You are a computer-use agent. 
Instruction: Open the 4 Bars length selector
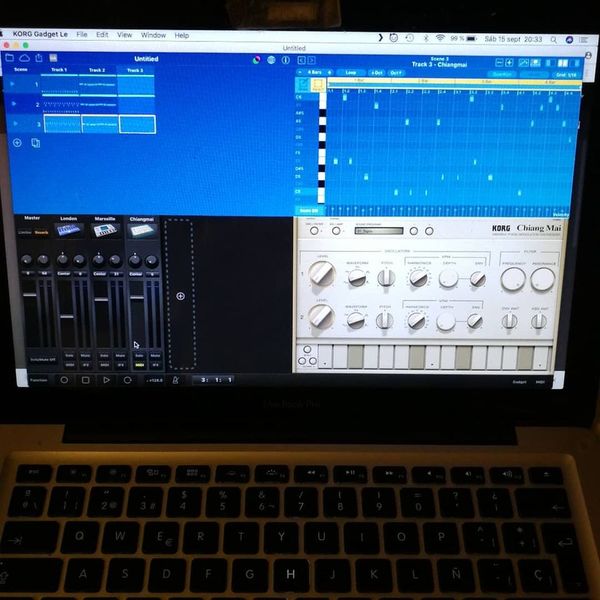click(315, 72)
